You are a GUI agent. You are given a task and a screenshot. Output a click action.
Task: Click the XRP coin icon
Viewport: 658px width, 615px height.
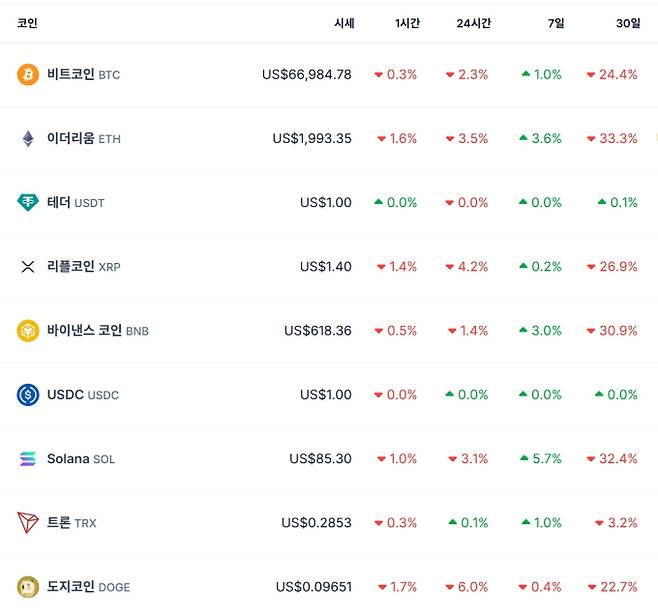[28, 266]
